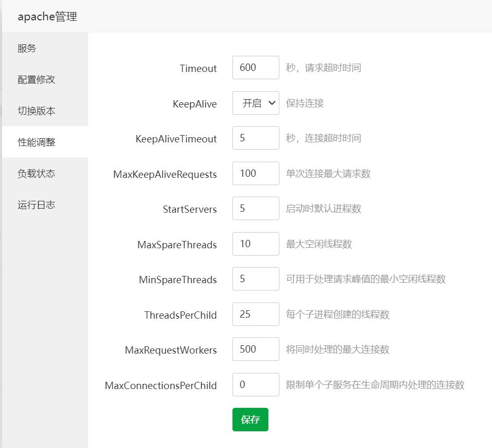Click the MaxKeepAliveRequests label
This screenshot has width=492, height=448.
coord(165,174)
